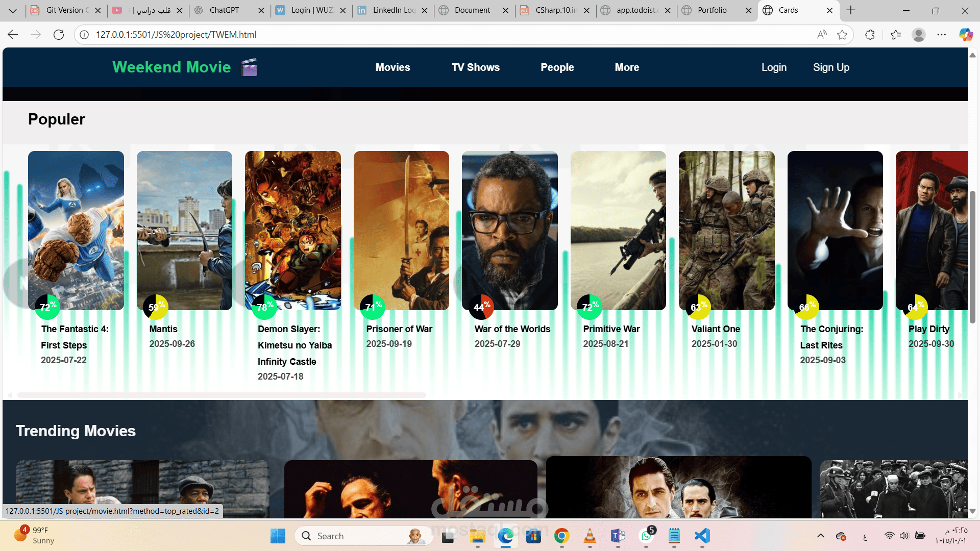Refresh the page with reload icon
The image size is (980, 551).
click(x=59, y=35)
